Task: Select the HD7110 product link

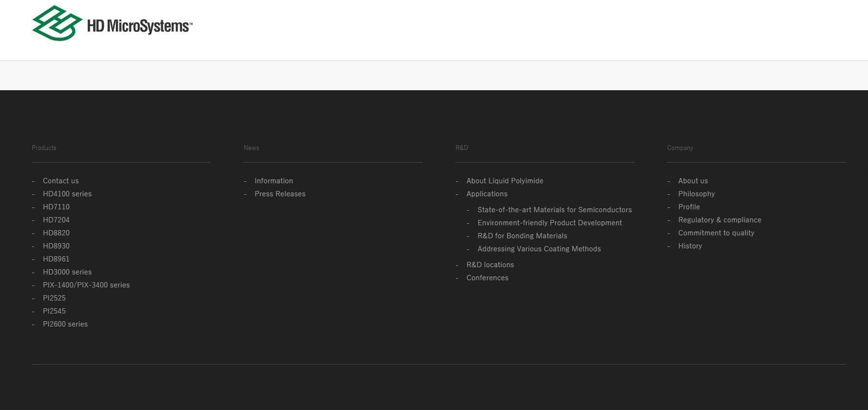Action: pyautogui.click(x=56, y=207)
